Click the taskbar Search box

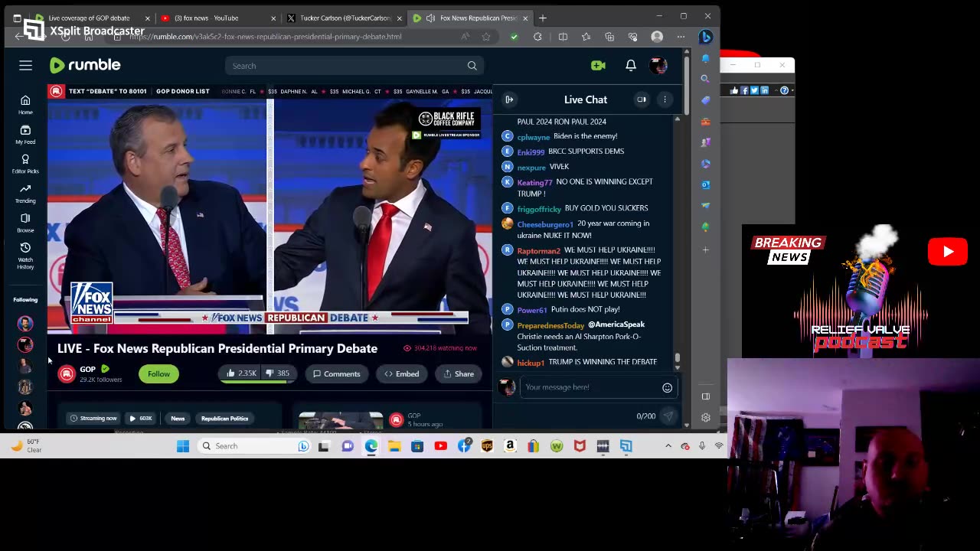point(255,446)
